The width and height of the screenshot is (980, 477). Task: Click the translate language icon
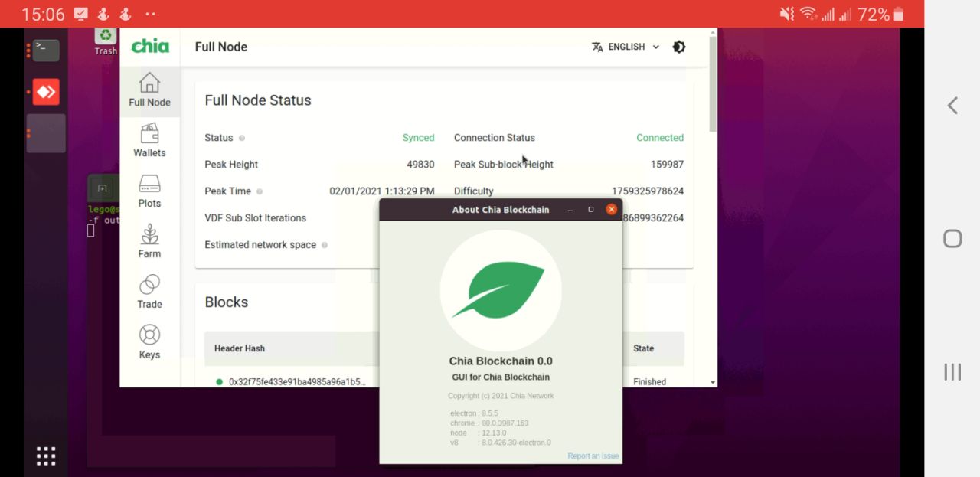tap(598, 47)
